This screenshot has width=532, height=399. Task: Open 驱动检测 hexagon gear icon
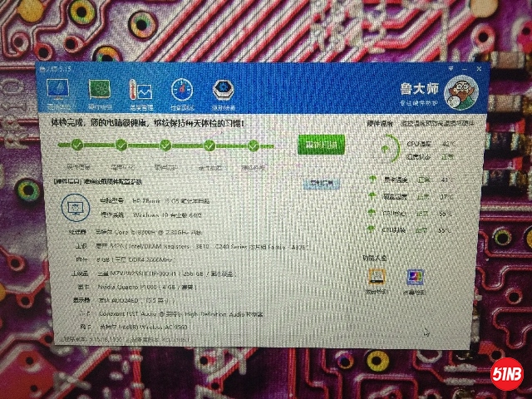[224, 94]
